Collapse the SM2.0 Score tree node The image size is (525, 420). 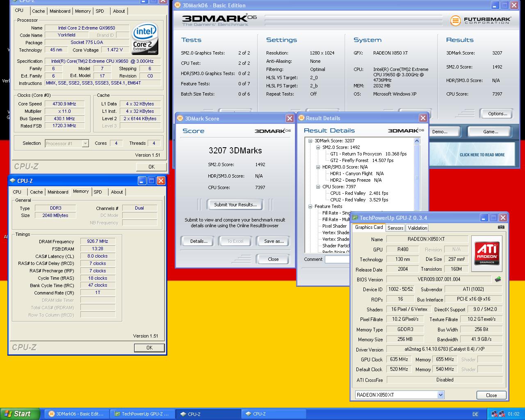click(x=318, y=147)
